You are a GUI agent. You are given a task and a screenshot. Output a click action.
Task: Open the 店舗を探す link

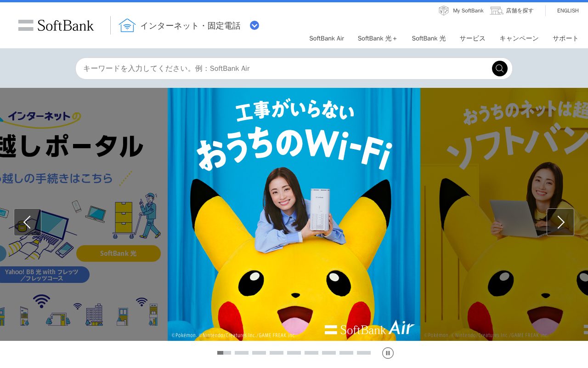520,11
